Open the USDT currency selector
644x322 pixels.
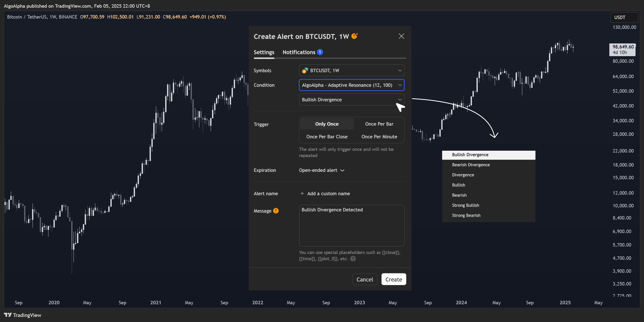click(x=624, y=17)
